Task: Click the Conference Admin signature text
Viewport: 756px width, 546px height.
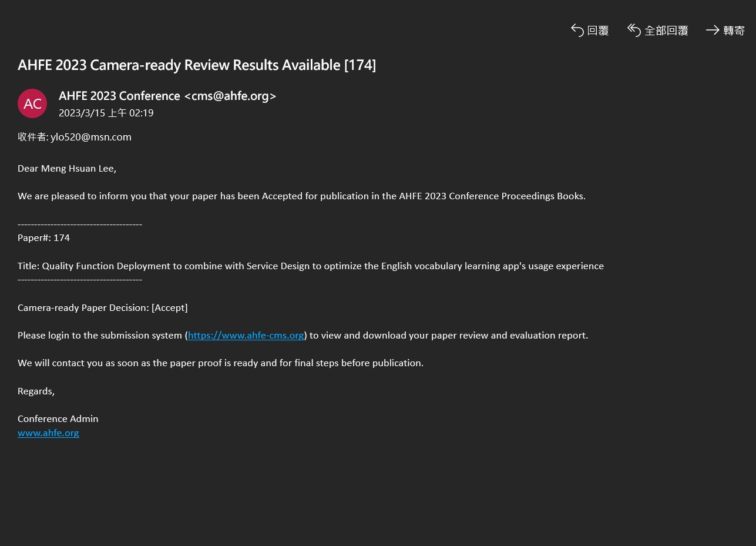Action: [x=58, y=419]
